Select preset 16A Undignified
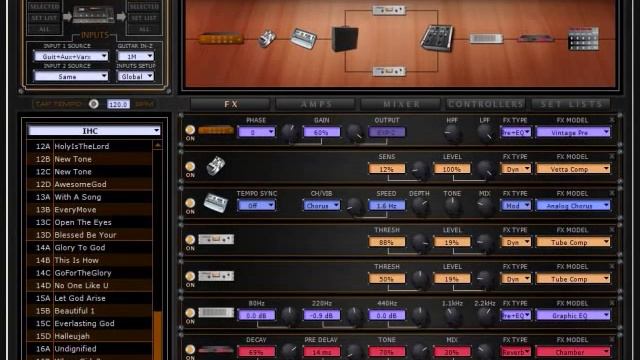The width and height of the screenshot is (640, 360). click(x=90, y=349)
